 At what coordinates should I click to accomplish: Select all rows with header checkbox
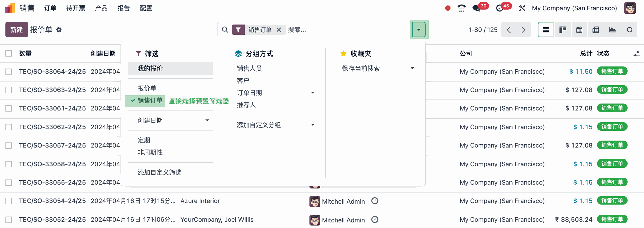pos(9,53)
